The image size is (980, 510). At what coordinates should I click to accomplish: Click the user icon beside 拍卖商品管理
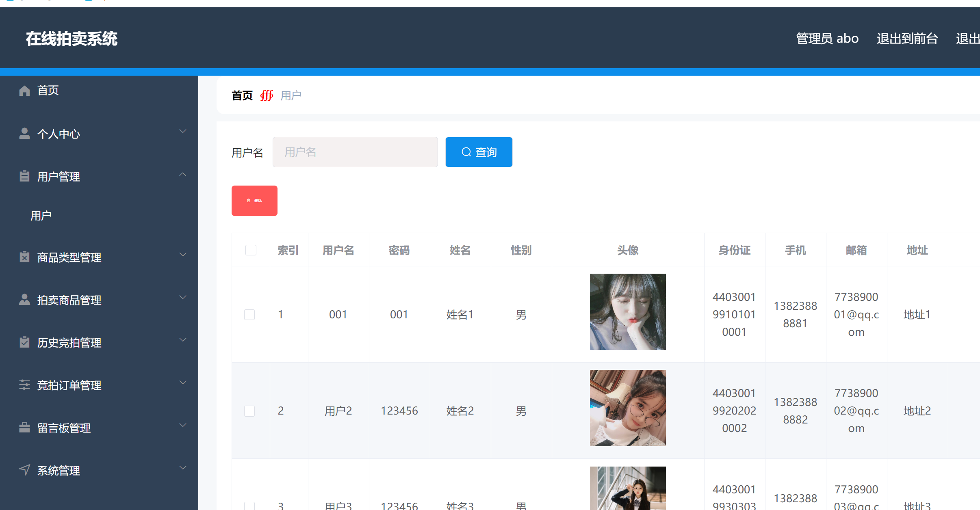(x=24, y=300)
